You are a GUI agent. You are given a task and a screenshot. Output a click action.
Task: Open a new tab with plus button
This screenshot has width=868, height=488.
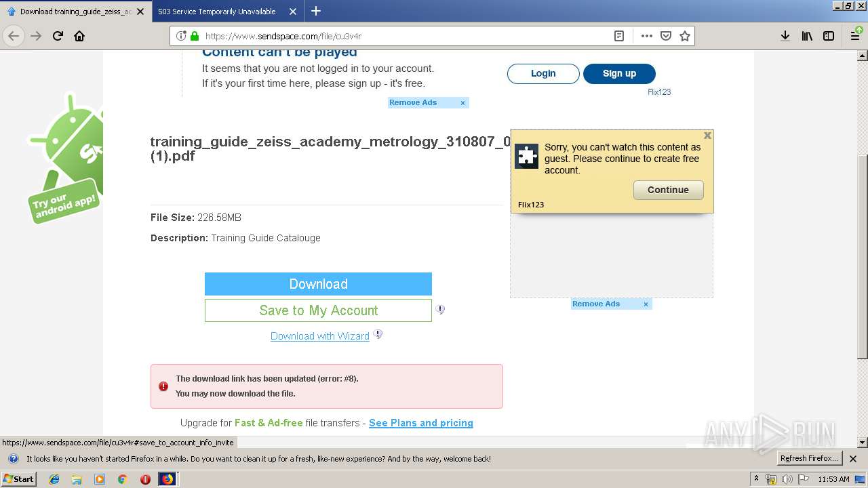pyautogui.click(x=316, y=11)
